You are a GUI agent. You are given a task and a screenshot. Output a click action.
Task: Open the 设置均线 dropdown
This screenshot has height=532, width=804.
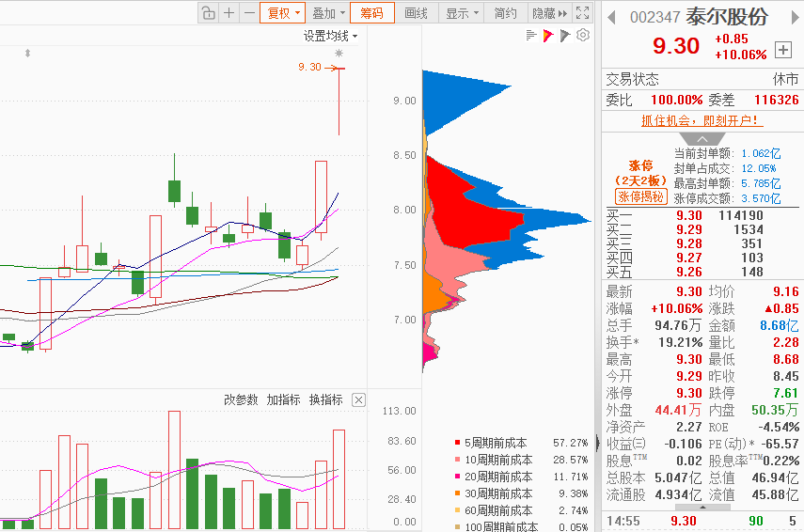point(330,36)
